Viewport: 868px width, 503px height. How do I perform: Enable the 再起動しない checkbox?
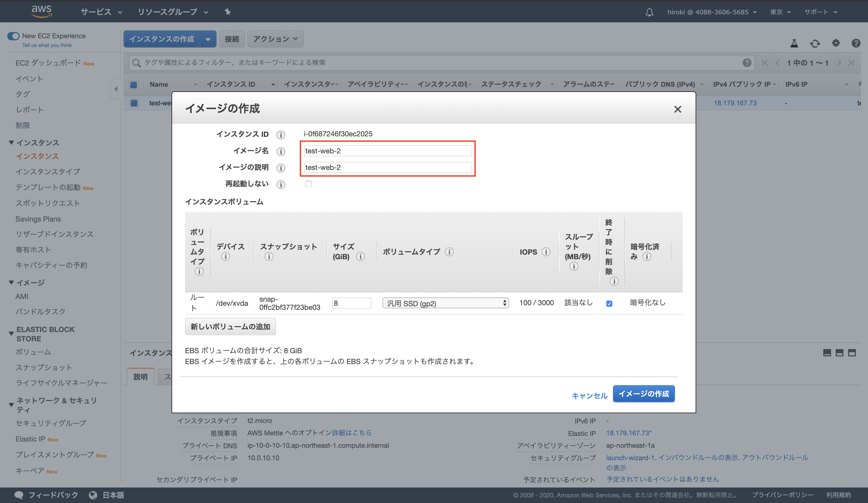[308, 184]
